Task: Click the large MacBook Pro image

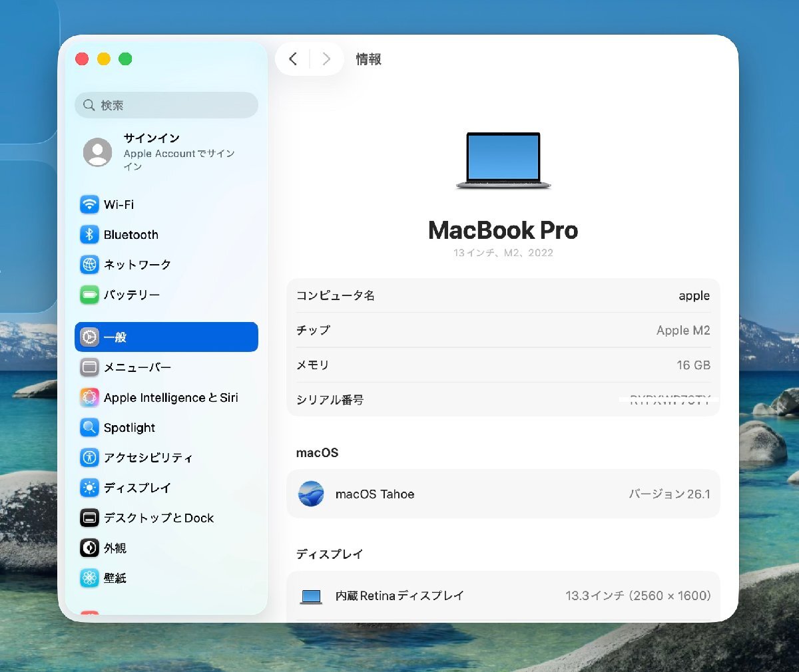Action: tap(503, 161)
